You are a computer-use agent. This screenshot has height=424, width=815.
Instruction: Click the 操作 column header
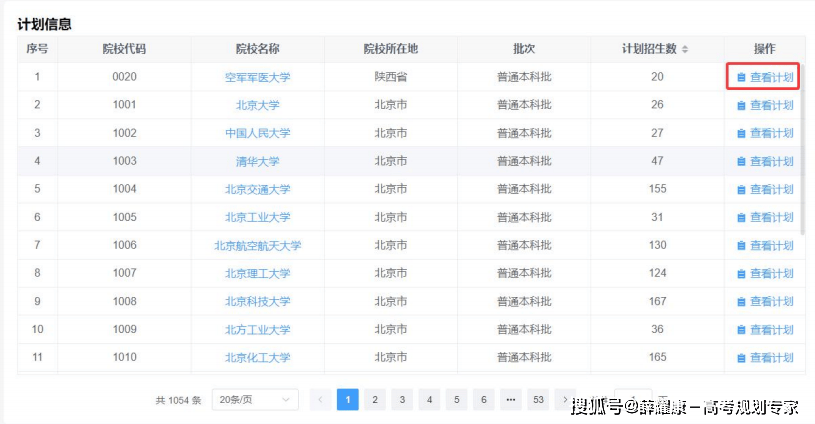click(765, 49)
